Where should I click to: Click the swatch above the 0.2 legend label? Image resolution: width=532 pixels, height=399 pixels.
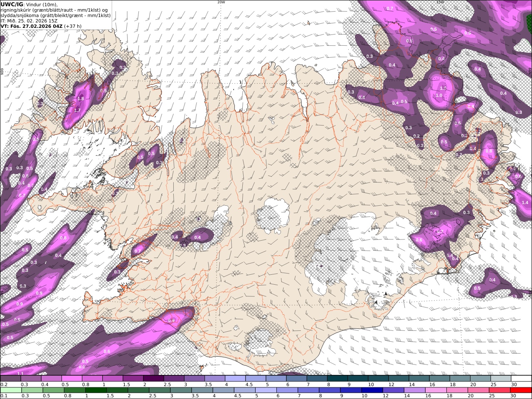tap(10, 379)
